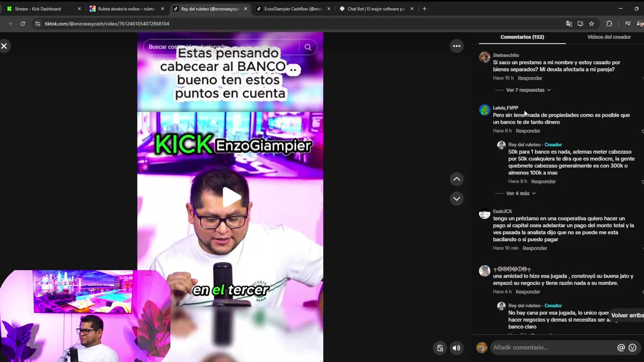Reply to Leivis_FVPP's comment
Viewport: 644px width, 362px height.
tap(528, 131)
